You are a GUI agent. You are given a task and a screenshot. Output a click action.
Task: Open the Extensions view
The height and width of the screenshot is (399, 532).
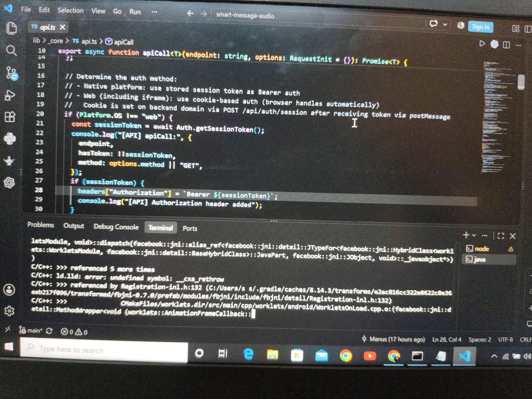point(10,117)
